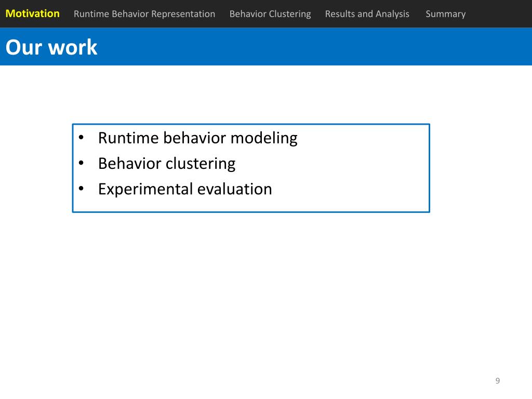This screenshot has width=532, height=399.
Task: Select the Motivation section tab
Action: pos(33,14)
